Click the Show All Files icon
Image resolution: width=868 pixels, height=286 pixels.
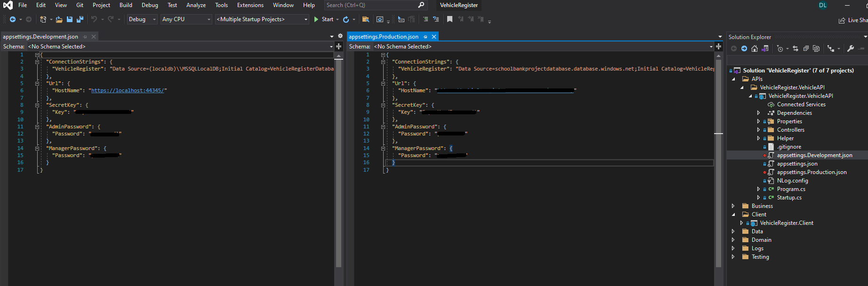click(x=816, y=48)
